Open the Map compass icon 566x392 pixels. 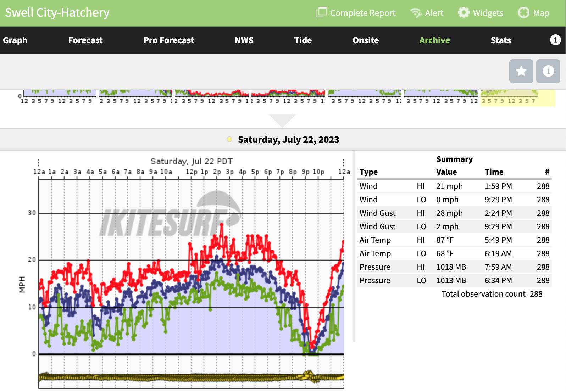(x=523, y=12)
